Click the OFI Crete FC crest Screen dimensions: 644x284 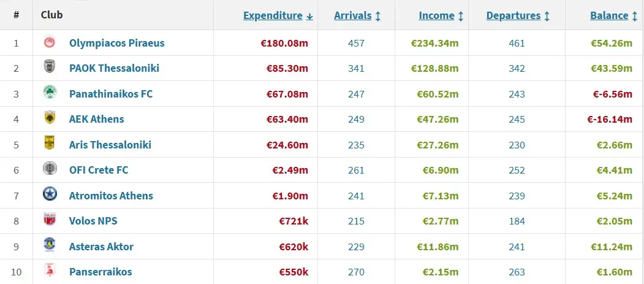coord(50,170)
